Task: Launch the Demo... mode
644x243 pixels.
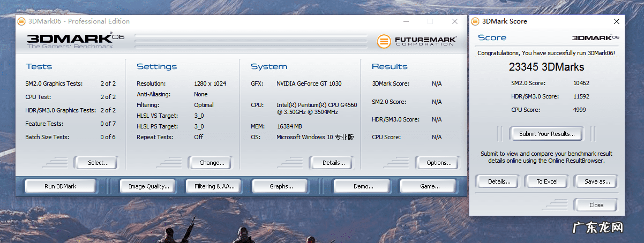Action: tap(363, 186)
